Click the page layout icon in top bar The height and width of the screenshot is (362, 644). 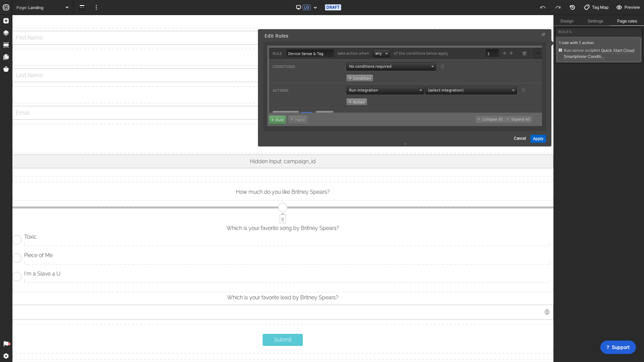coord(82,7)
